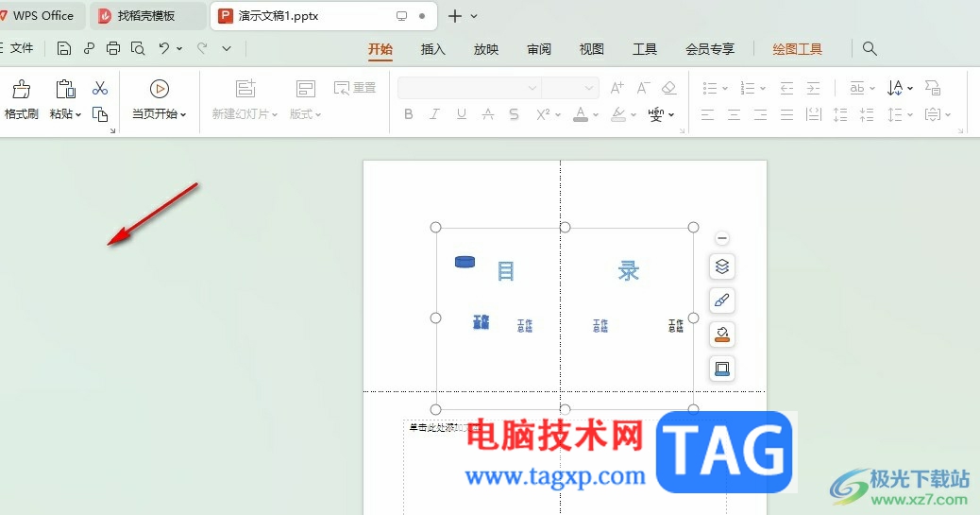Expand the 当页开始 slideshow dropdown
This screenshot has height=515, width=980.
point(159,114)
